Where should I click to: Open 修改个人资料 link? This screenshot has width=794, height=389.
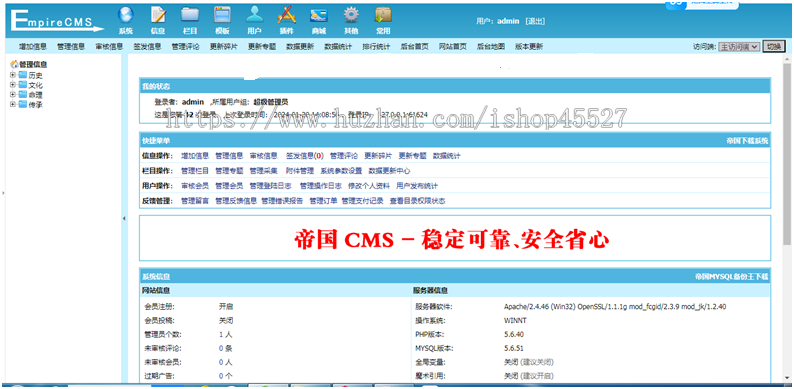pos(369,186)
